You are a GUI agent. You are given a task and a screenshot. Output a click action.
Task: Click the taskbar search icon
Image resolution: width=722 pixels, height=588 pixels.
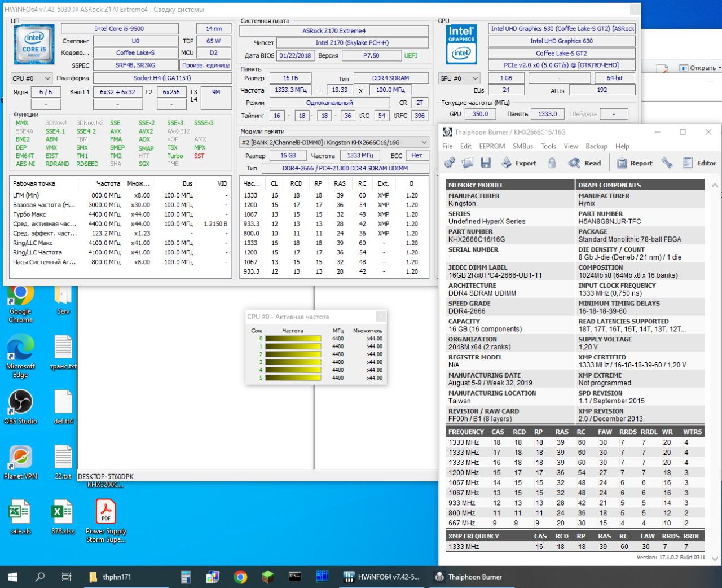click(40, 577)
